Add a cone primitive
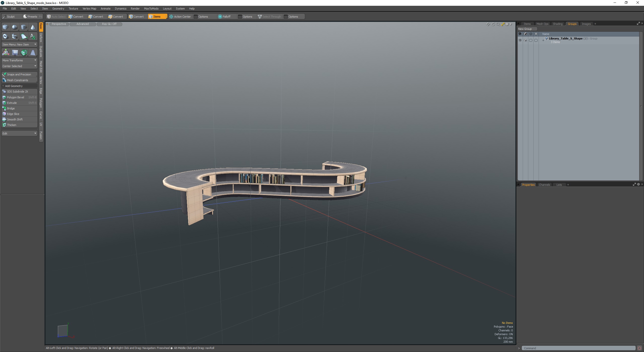The image size is (644, 352). tap(33, 27)
